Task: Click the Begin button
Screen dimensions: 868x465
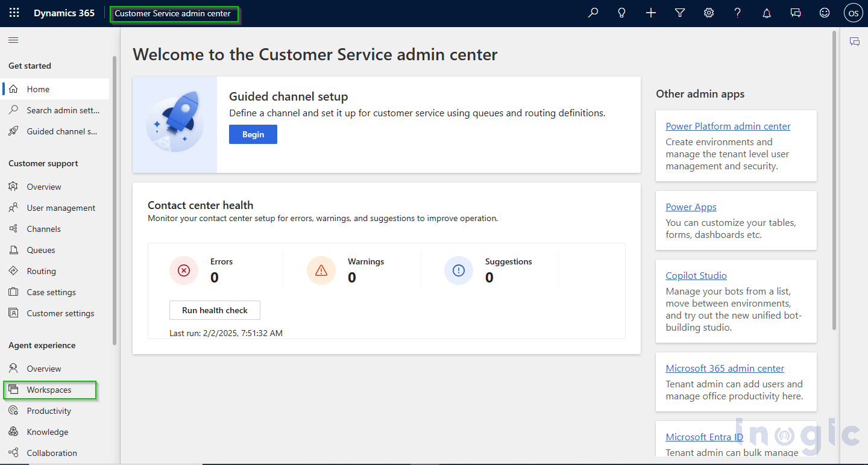Action: click(253, 134)
